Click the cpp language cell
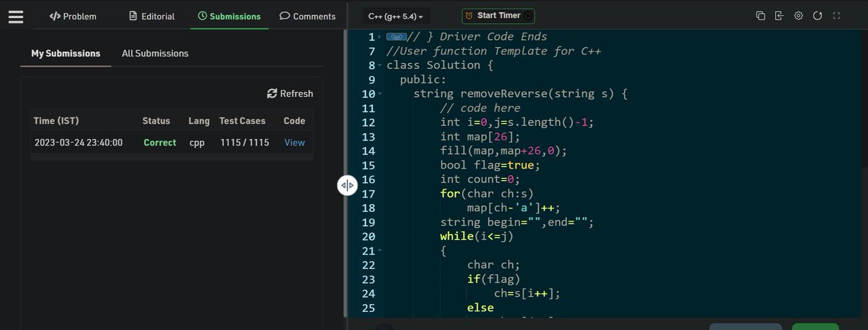The width and height of the screenshot is (868, 330). pyautogui.click(x=197, y=143)
